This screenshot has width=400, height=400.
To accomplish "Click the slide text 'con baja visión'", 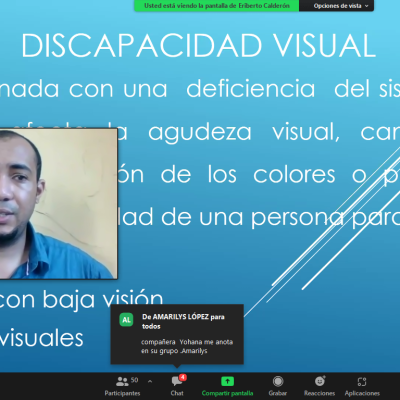I will click(x=81, y=299).
